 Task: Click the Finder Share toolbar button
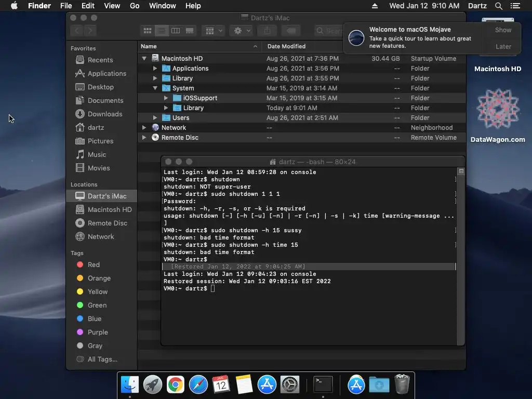click(268, 31)
